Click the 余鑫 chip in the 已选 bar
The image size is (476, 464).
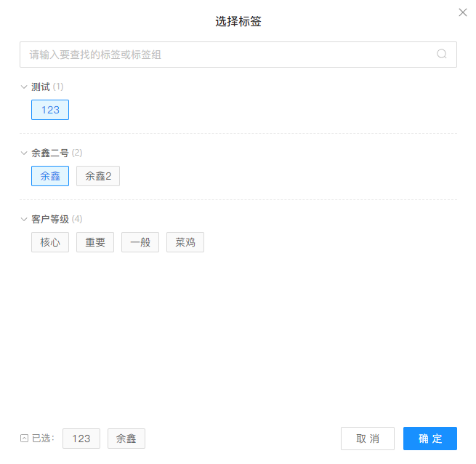126,439
